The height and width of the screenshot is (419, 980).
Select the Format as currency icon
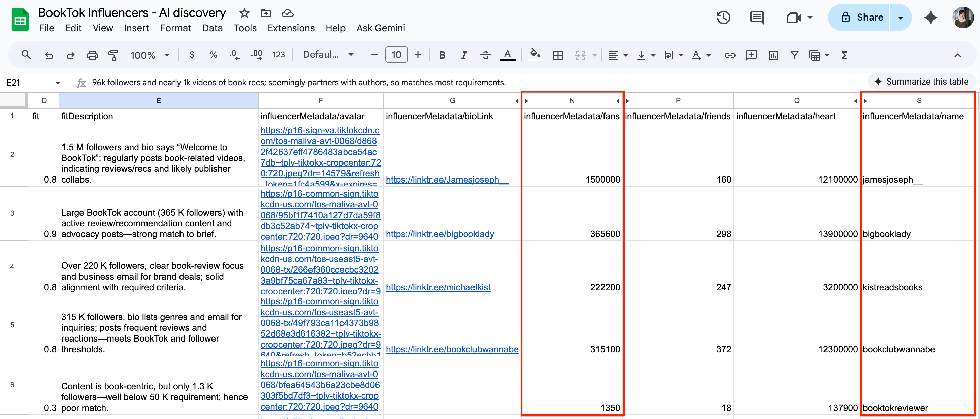click(192, 55)
